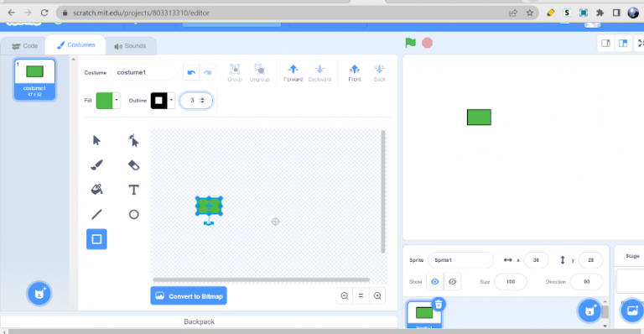The width and height of the screenshot is (644, 334).
Task: Click the Select arrow tool
Action: point(96,140)
